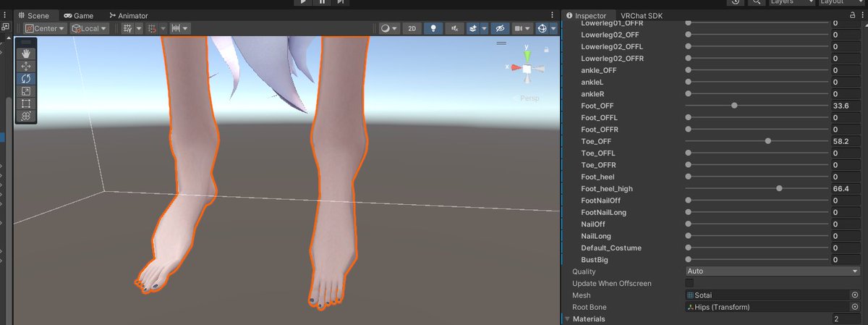868x325 pixels.
Task: Click the increment snapping icon
Action: pos(176,28)
